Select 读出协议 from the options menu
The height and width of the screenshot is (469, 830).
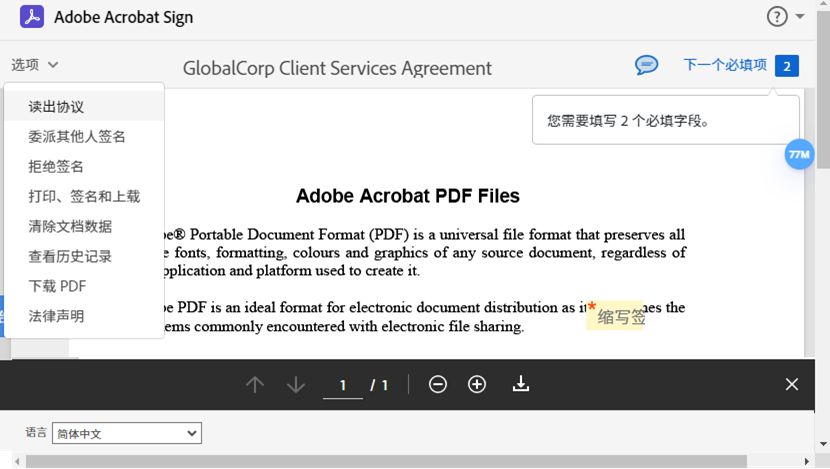click(x=84, y=106)
